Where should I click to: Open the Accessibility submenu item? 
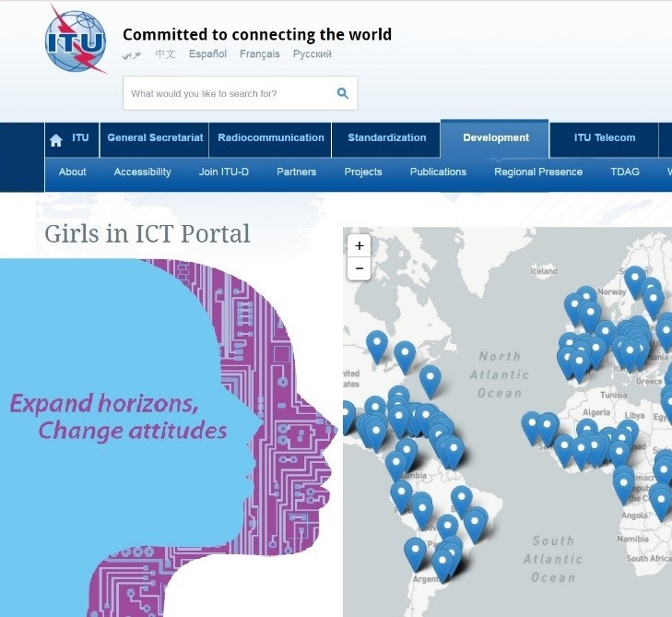142,172
